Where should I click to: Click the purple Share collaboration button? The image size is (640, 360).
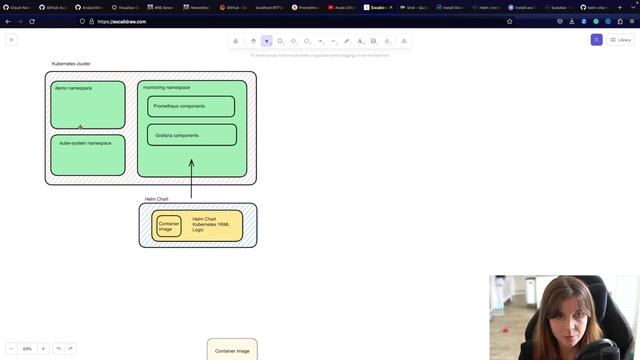[596, 40]
